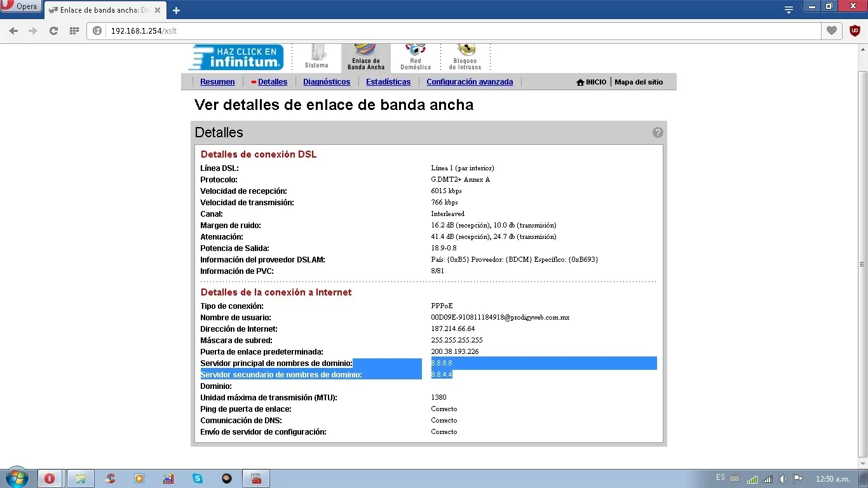Click the 'Potencia de Salida' value 18.9-0.8
Image resolution: width=868 pixels, height=488 pixels.
tap(444, 248)
